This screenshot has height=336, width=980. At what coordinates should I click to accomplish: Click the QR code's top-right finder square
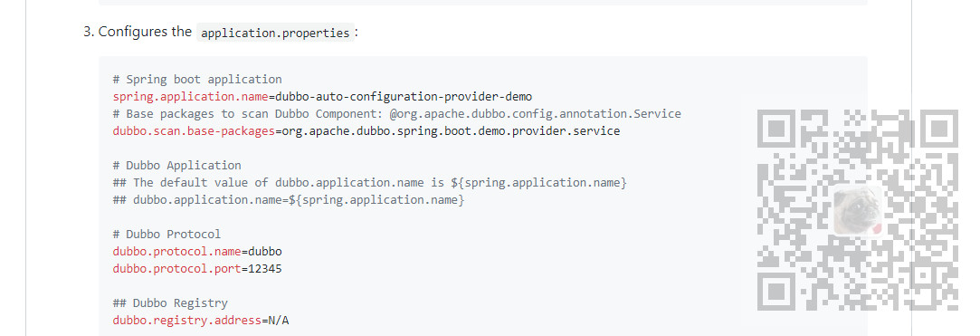pyautogui.click(x=938, y=130)
